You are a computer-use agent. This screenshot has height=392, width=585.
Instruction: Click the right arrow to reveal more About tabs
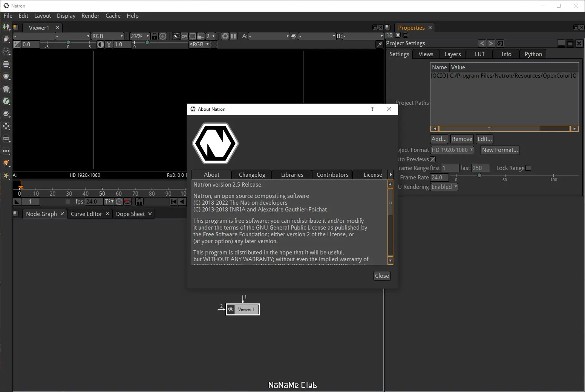click(391, 175)
